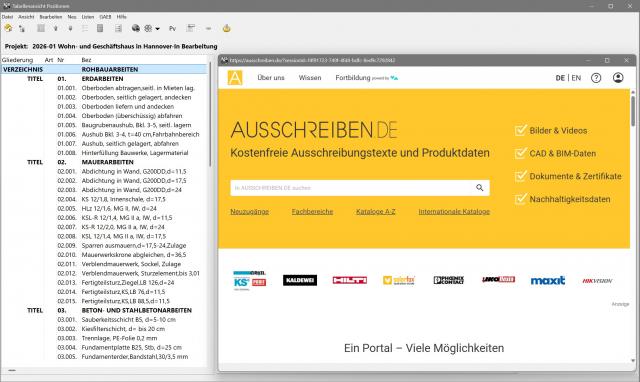Click the dark globe toolbar icon
Image resolution: width=640 pixels, height=382 pixels.
pos(136,28)
